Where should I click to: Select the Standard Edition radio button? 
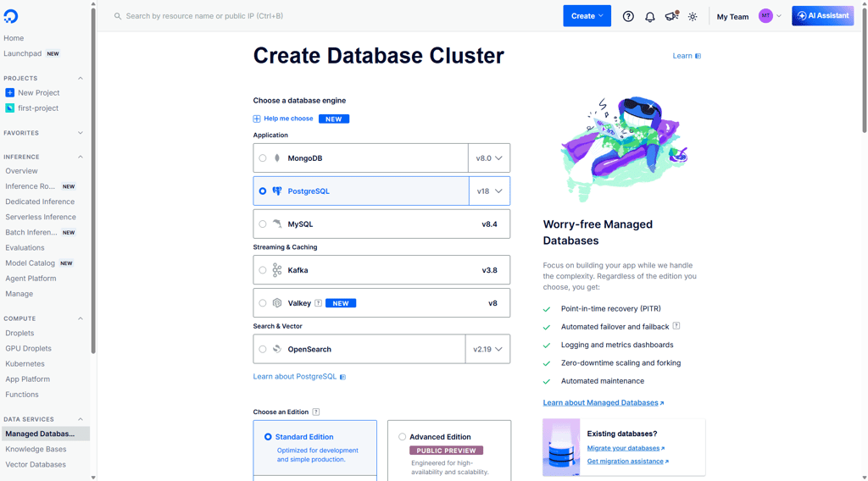[x=268, y=437]
